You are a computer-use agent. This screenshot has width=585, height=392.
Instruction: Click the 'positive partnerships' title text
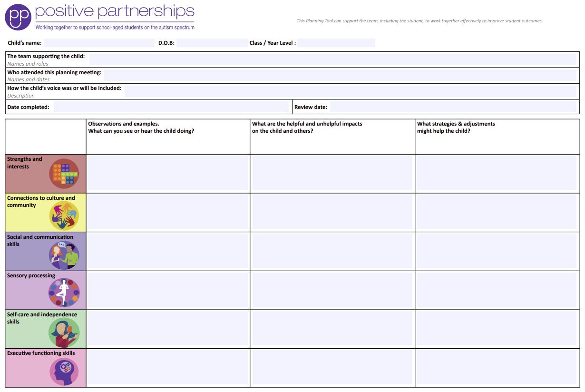point(115,11)
